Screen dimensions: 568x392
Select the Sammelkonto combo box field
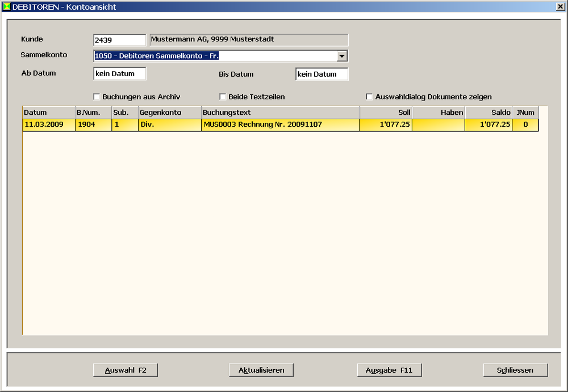coord(215,56)
